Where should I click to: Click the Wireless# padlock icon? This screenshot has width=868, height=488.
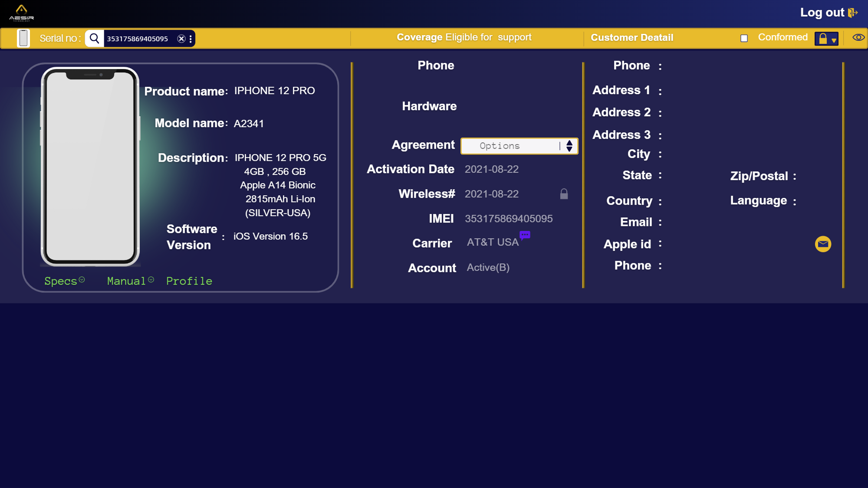[564, 194]
